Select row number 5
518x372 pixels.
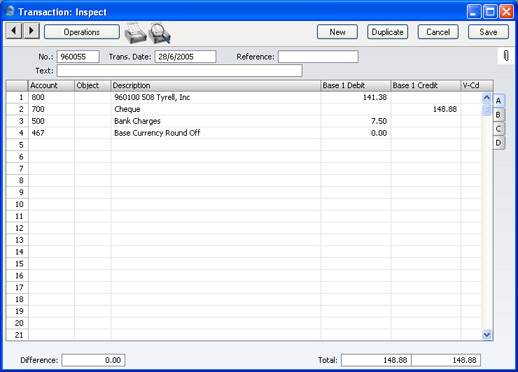coord(17,145)
